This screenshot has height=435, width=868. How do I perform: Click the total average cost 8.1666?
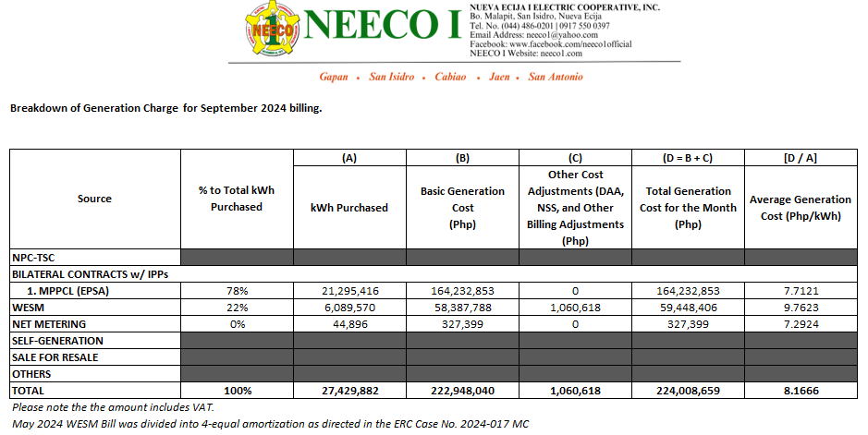(x=800, y=391)
